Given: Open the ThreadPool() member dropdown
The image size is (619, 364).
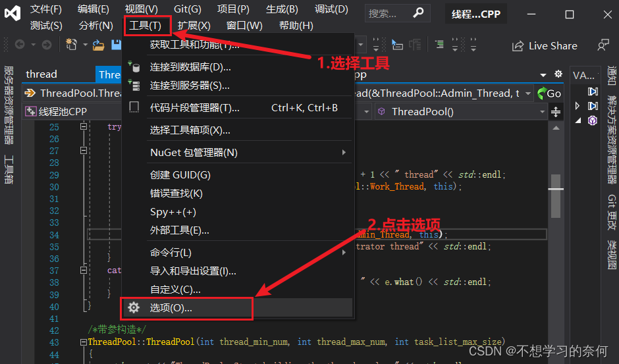Looking at the screenshot, I should click(543, 112).
